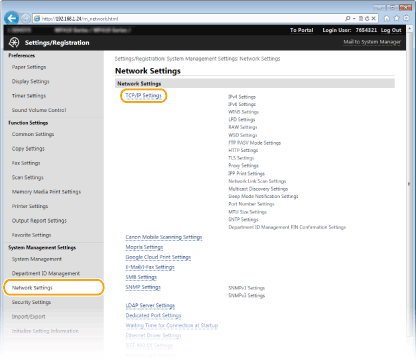This screenshot has height=360, width=416.
Task: Click the browser back arrow button
Action: pyautogui.click(x=11, y=18)
